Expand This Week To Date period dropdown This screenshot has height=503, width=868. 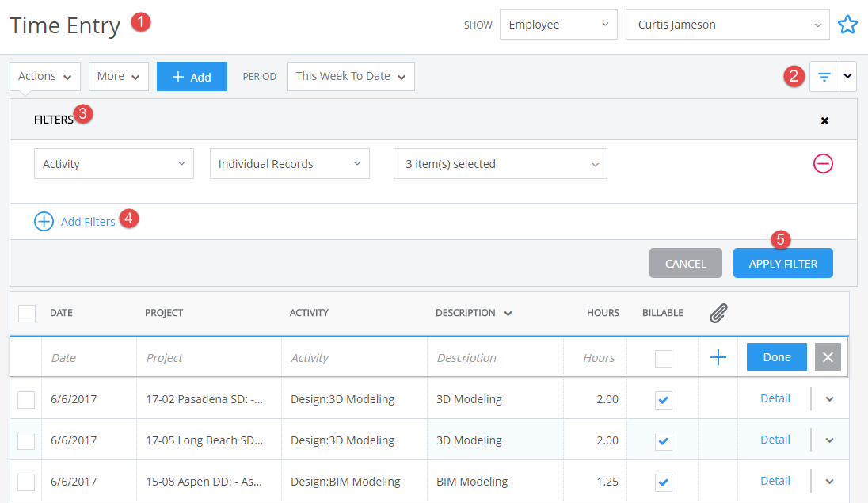click(x=351, y=77)
